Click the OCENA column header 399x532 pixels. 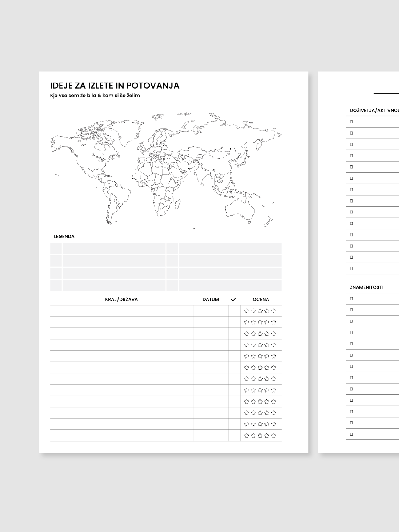click(261, 299)
